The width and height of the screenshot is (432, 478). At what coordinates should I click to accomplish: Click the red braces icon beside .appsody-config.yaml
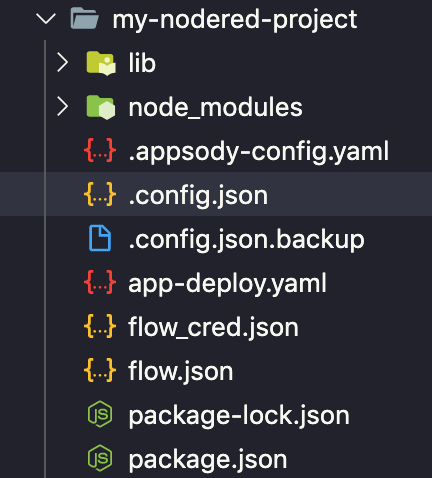click(x=100, y=151)
